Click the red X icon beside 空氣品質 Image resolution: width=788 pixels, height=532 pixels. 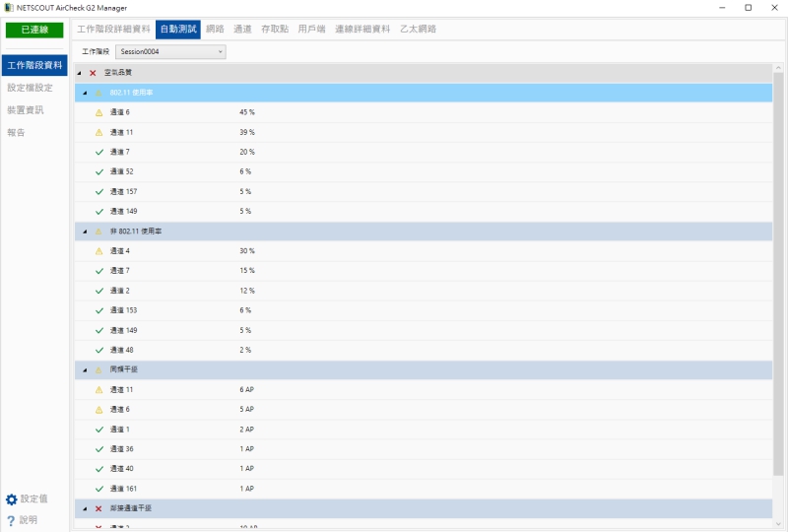[x=93, y=73]
